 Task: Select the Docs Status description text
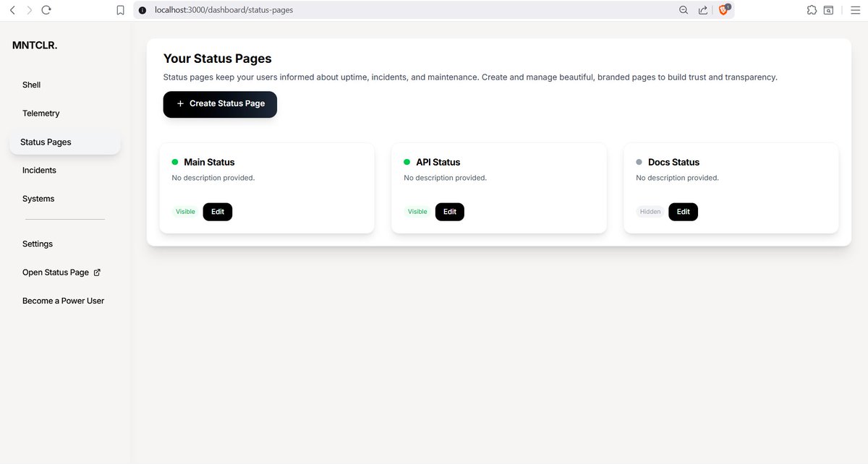click(x=678, y=178)
